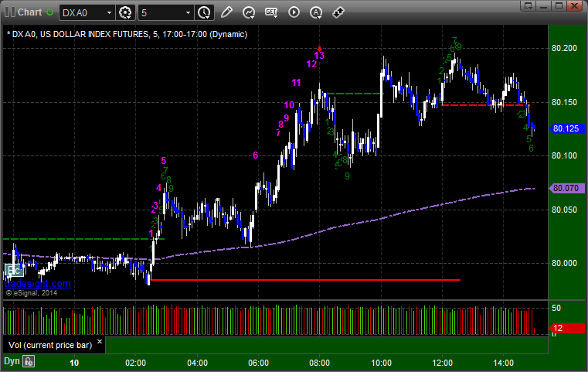Click the 04:00 time axis label

(x=197, y=363)
